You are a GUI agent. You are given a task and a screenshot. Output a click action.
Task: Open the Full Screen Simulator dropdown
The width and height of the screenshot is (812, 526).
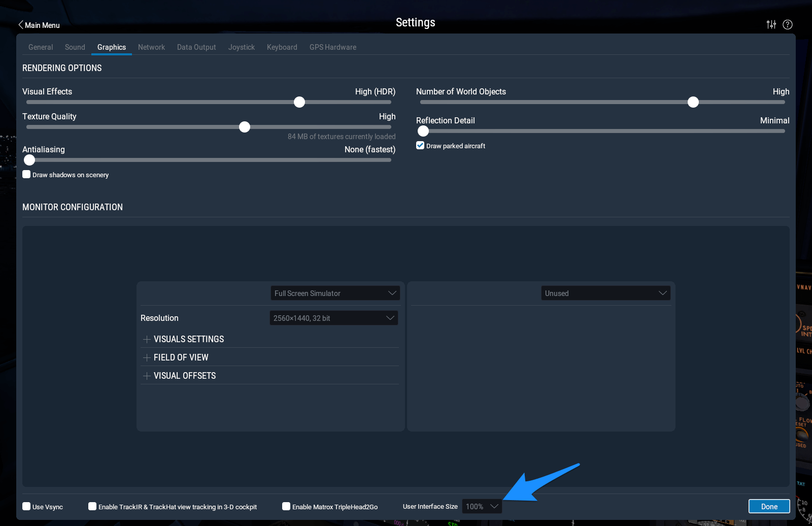(x=334, y=293)
